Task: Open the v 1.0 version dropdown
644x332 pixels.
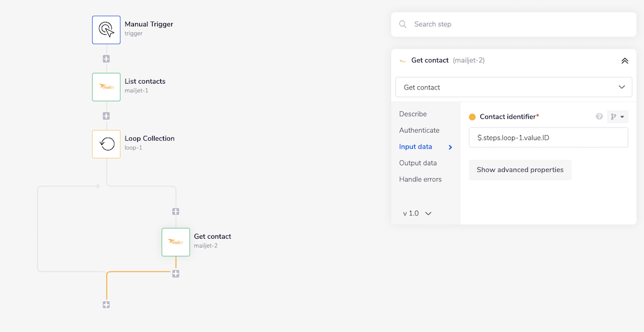Action: 417,214
